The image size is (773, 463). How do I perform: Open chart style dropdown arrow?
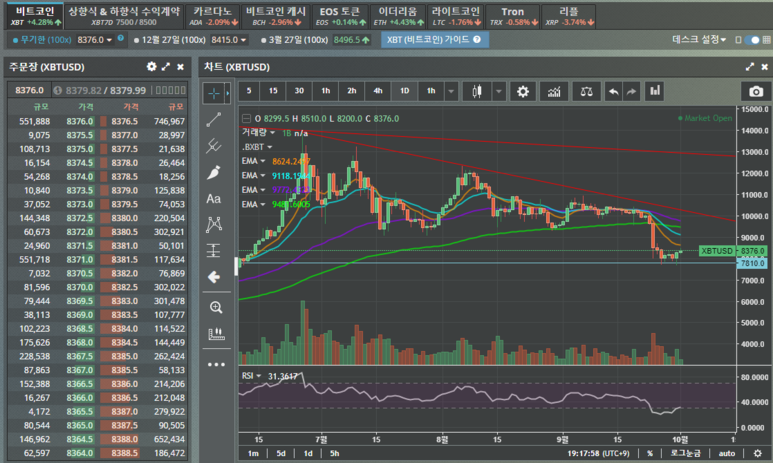499,91
